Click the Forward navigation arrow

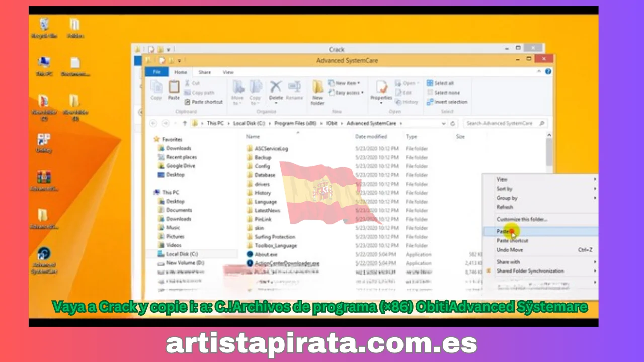pos(164,123)
